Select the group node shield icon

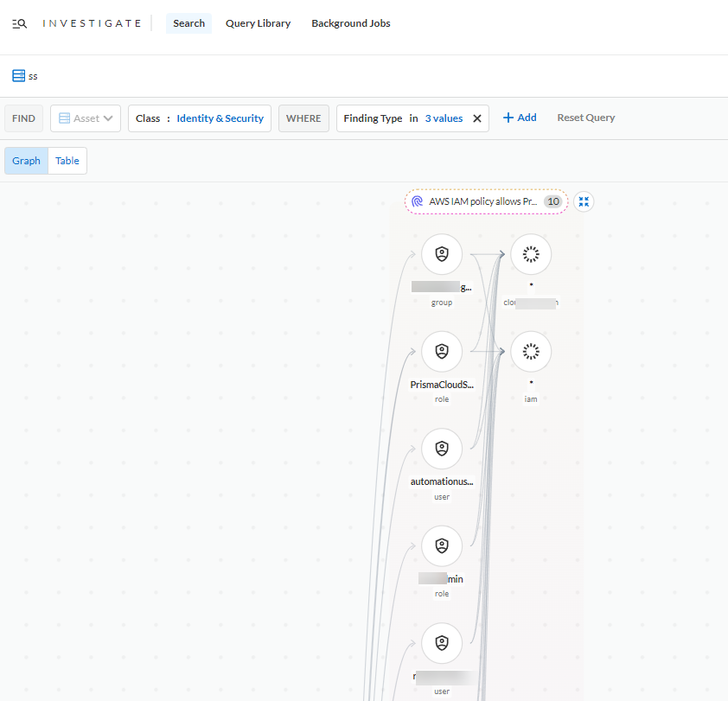pyautogui.click(x=442, y=254)
